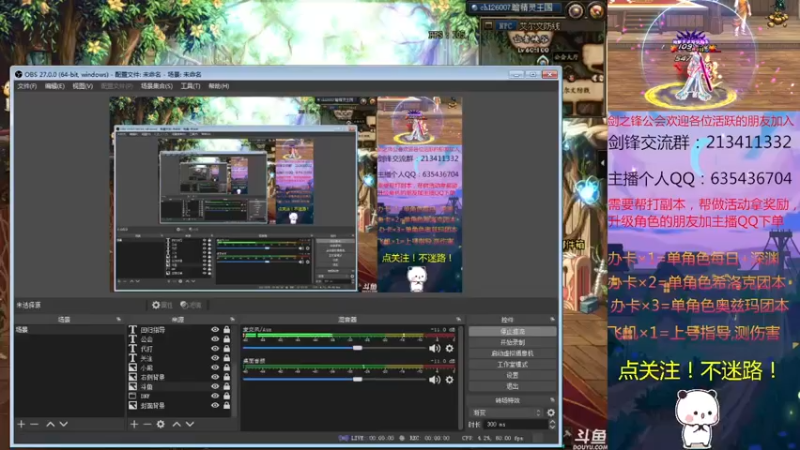
Task: Open the transition type dropdown in 转场特效
Action: click(x=506, y=412)
